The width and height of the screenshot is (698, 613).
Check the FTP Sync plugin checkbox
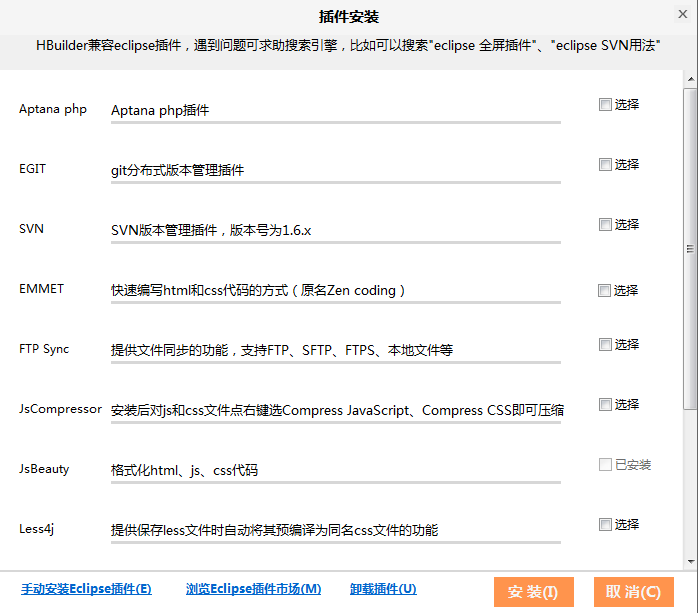pos(605,345)
